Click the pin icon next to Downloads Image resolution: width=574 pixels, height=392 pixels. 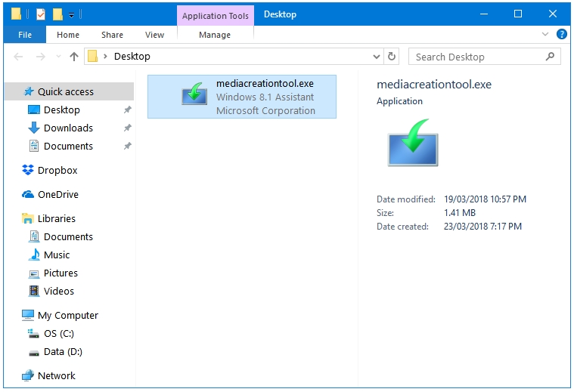click(x=127, y=128)
